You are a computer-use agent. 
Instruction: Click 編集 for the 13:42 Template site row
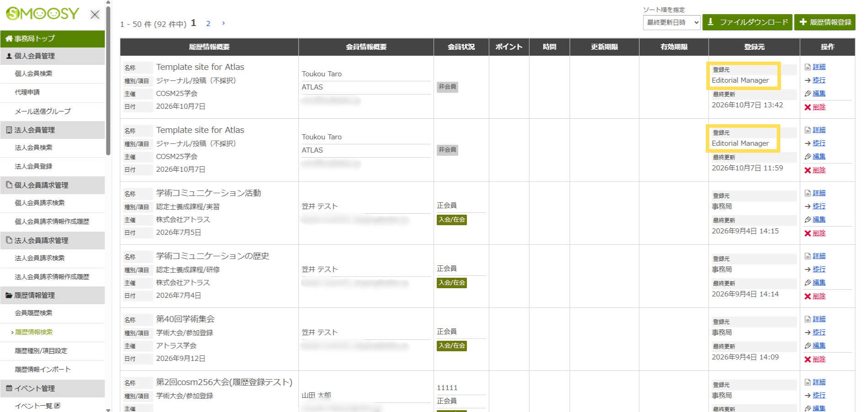pyautogui.click(x=819, y=93)
